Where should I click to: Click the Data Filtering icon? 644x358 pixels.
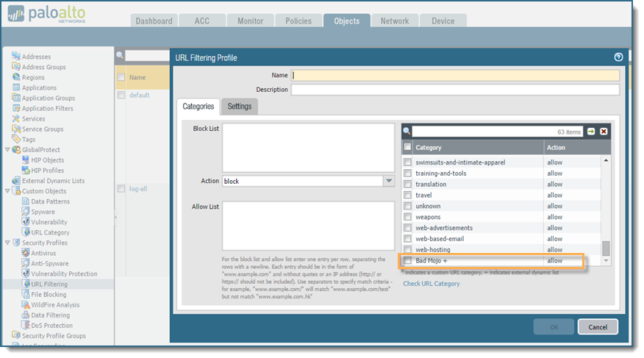point(26,315)
